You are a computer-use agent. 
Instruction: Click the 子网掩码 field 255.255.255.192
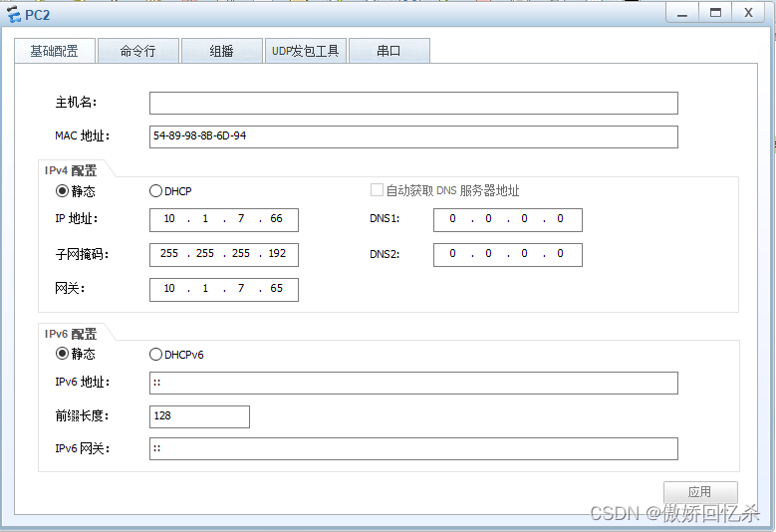[x=224, y=254]
